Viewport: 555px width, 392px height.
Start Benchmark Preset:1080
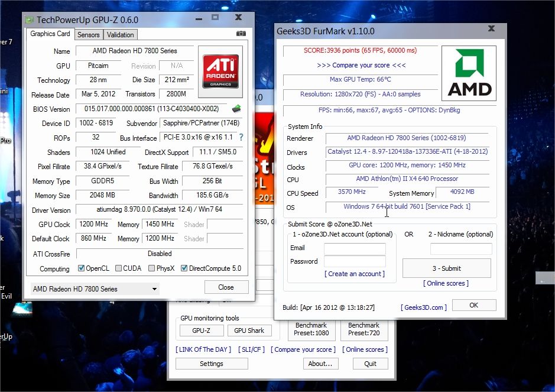pos(311,329)
